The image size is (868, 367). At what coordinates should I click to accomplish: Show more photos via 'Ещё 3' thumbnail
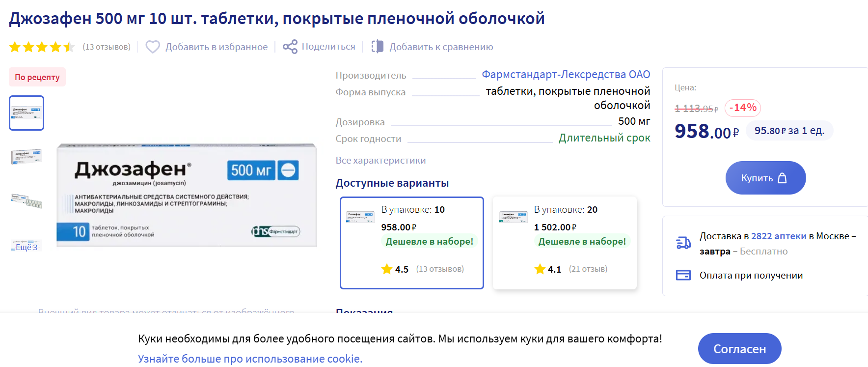tap(27, 246)
